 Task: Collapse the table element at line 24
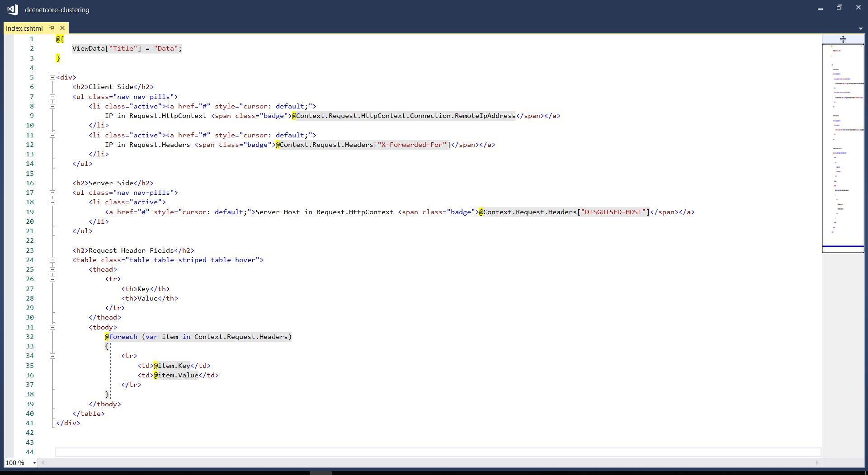pyautogui.click(x=52, y=260)
